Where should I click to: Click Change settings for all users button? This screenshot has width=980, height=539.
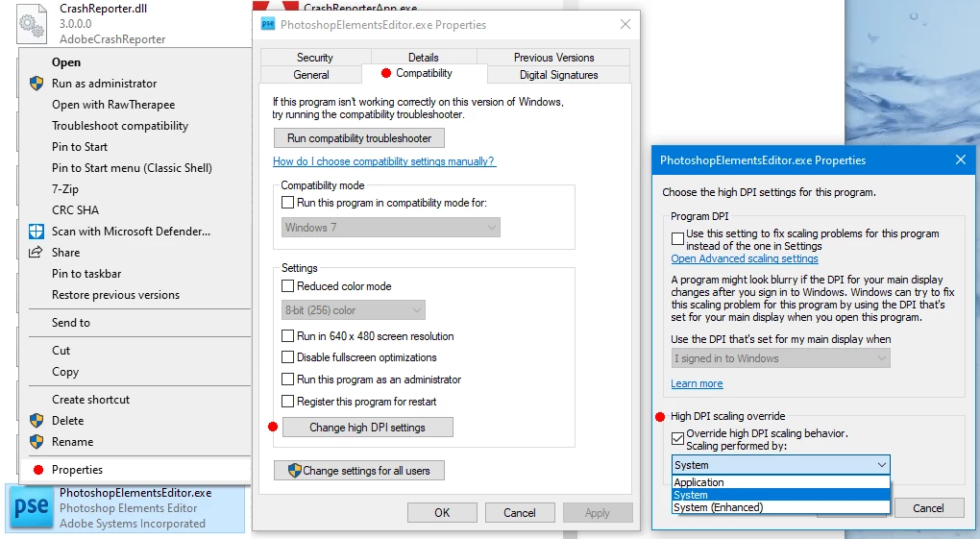359,470
